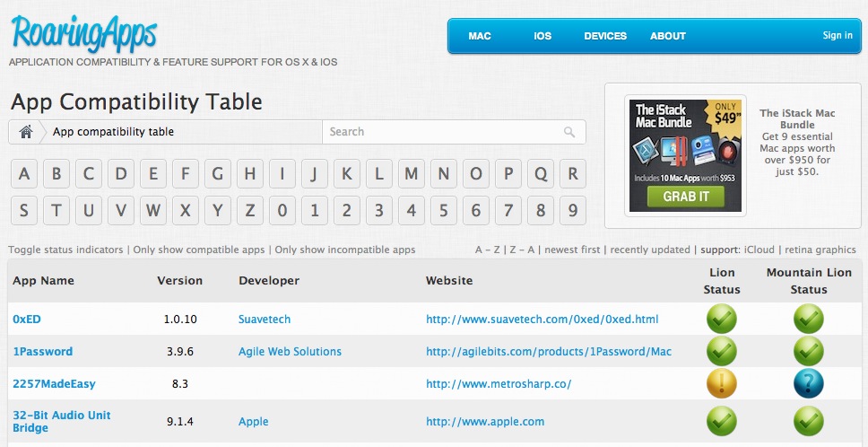The image size is (868, 447).
Task: Open the ABOUT menu
Action: tap(668, 36)
